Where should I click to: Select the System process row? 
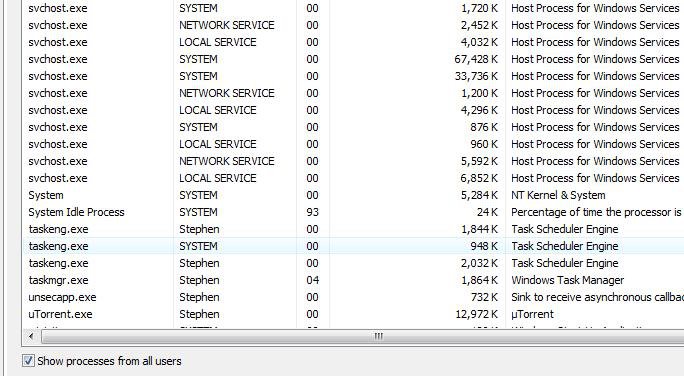(x=353, y=195)
